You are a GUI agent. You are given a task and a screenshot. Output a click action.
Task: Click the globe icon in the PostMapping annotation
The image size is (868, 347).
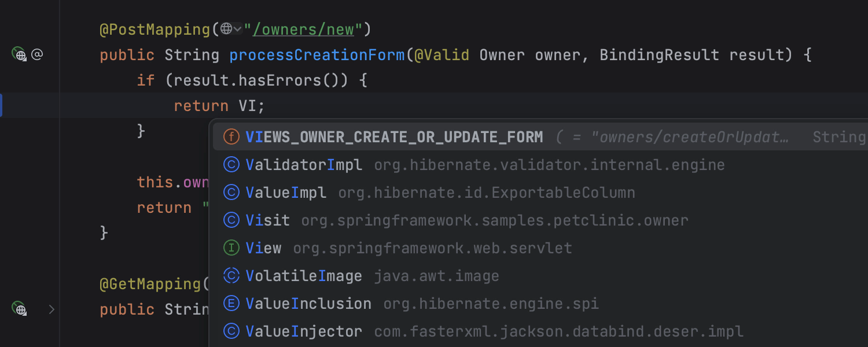click(x=226, y=28)
